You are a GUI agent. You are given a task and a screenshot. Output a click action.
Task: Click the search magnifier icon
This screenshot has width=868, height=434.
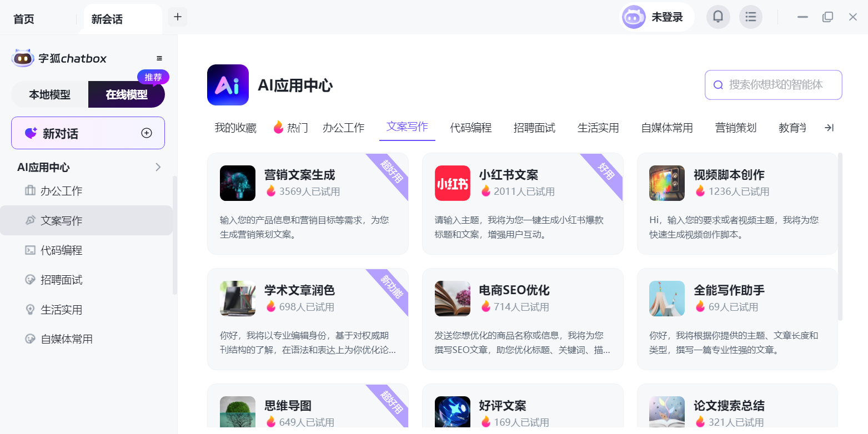coord(718,85)
